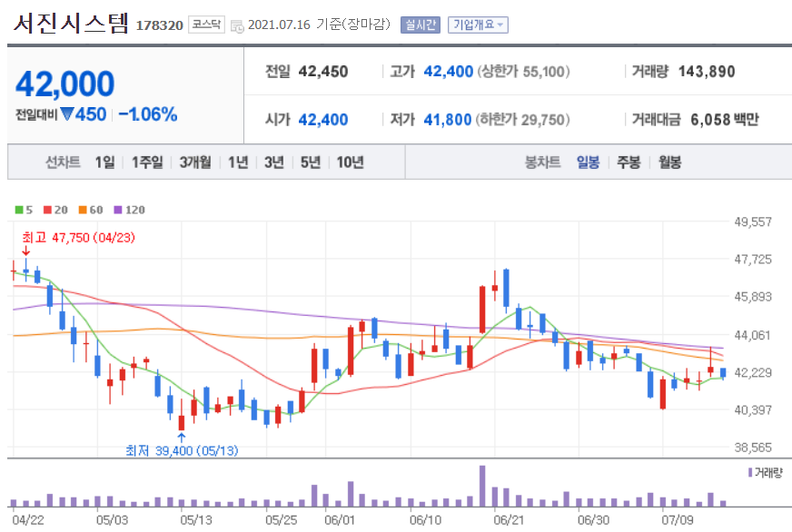This screenshot has height=532, width=792.
Task: Click the blue down triangle next to 450
Action: [67, 114]
